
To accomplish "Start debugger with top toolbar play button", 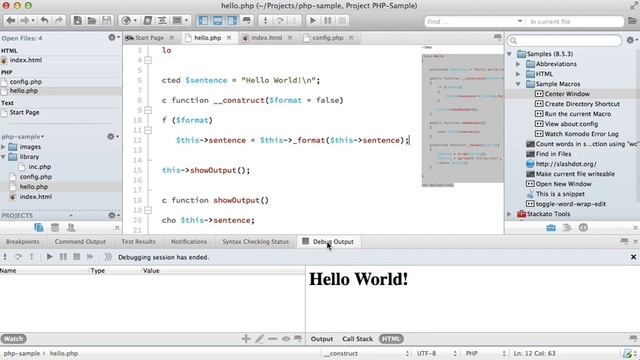I will [313, 20].
